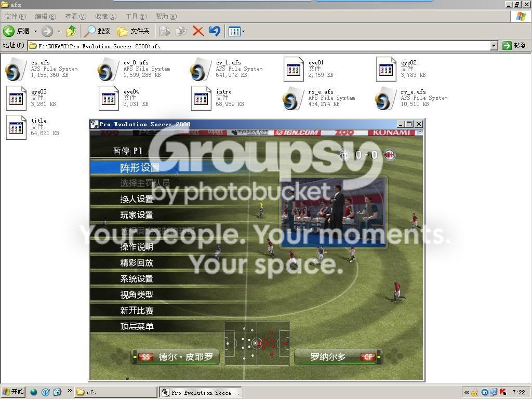Open the 收藏(A) menu
Screen dimensions: 532x399
106,16
